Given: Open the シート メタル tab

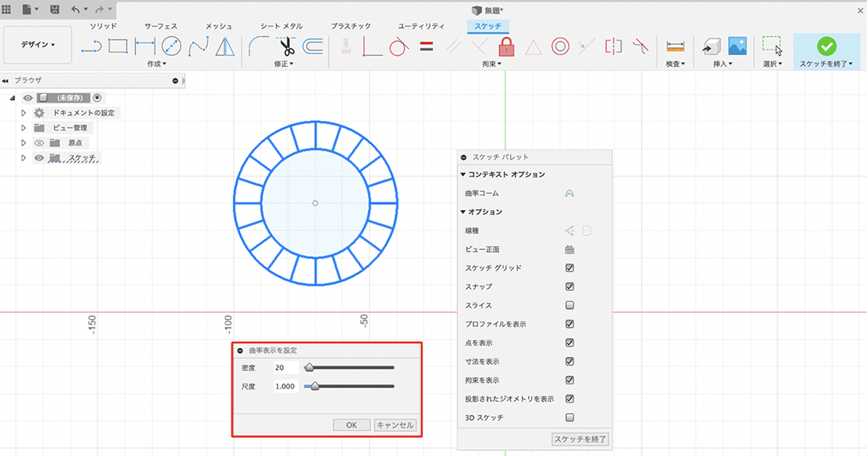Looking at the screenshot, I should click(x=283, y=26).
